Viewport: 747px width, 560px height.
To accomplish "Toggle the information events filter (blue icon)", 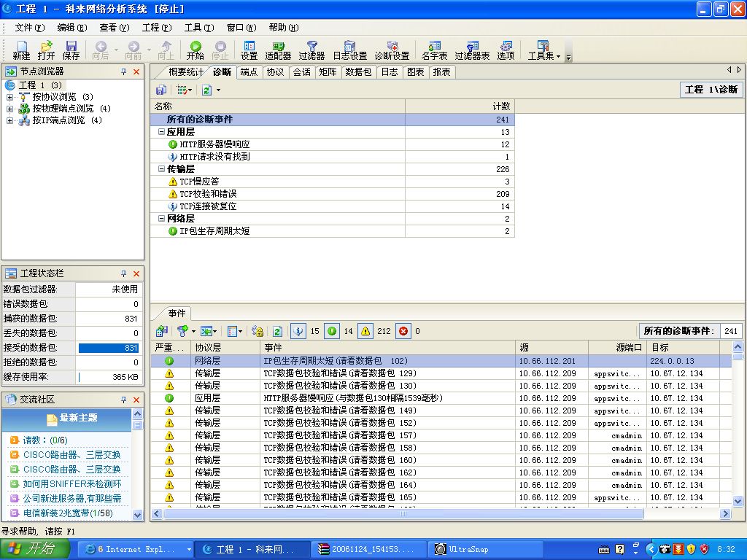I will (x=298, y=331).
